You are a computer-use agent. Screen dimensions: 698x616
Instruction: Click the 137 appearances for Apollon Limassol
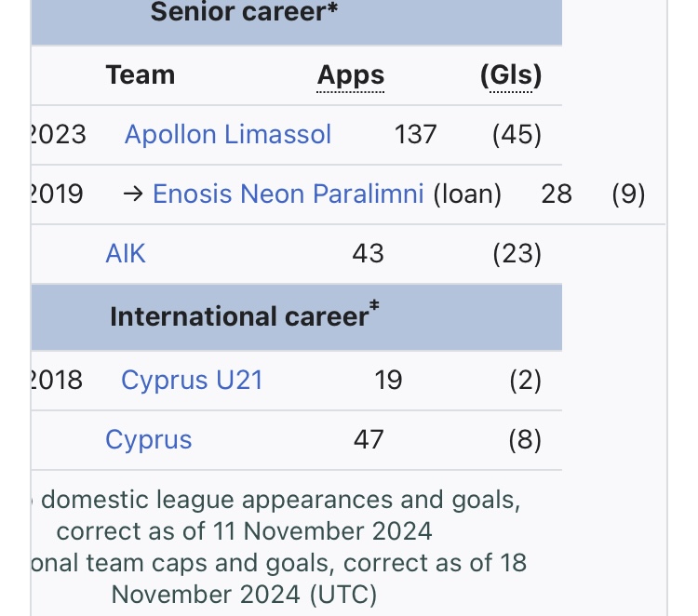point(415,135)
